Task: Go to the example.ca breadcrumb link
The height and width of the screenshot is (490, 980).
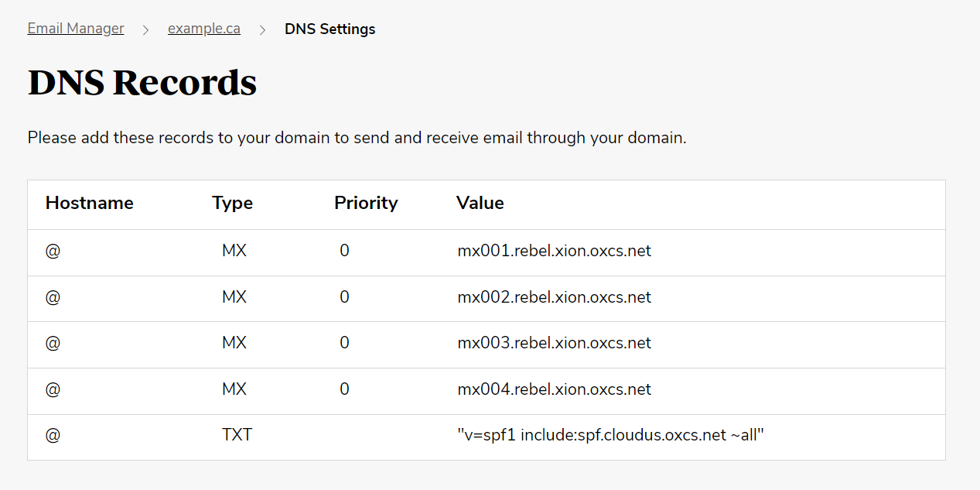Action: (204, 29)
